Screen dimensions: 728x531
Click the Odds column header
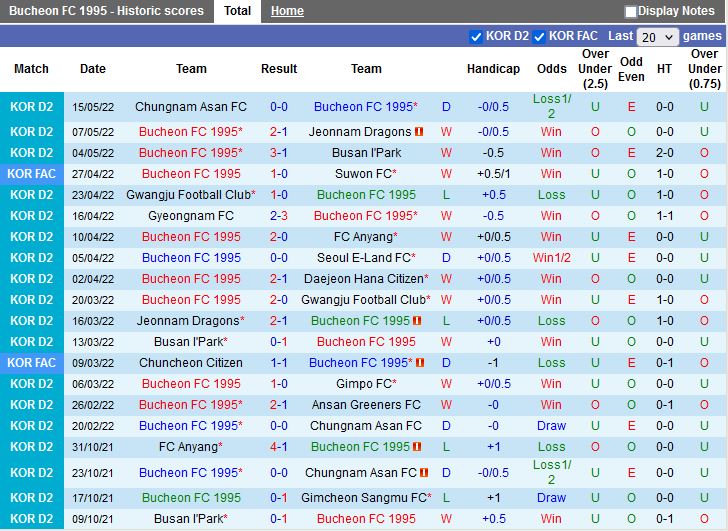[552, 69]
